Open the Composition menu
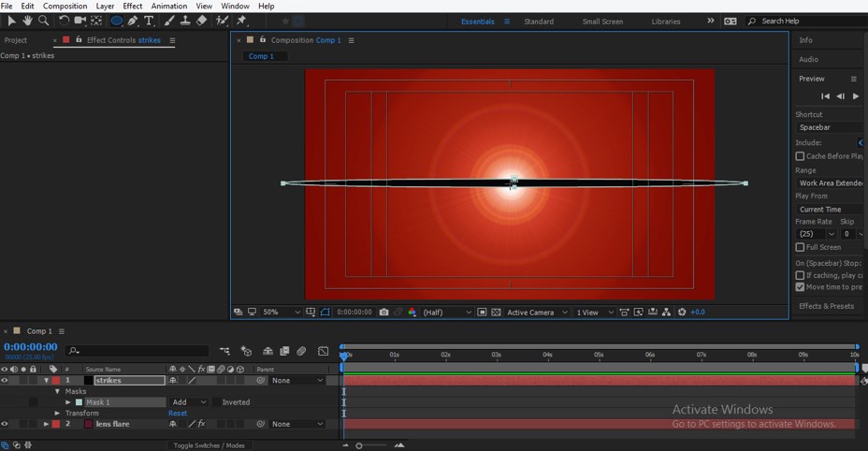The width and height of the screenshot is (868, 451). coord(65,7)
